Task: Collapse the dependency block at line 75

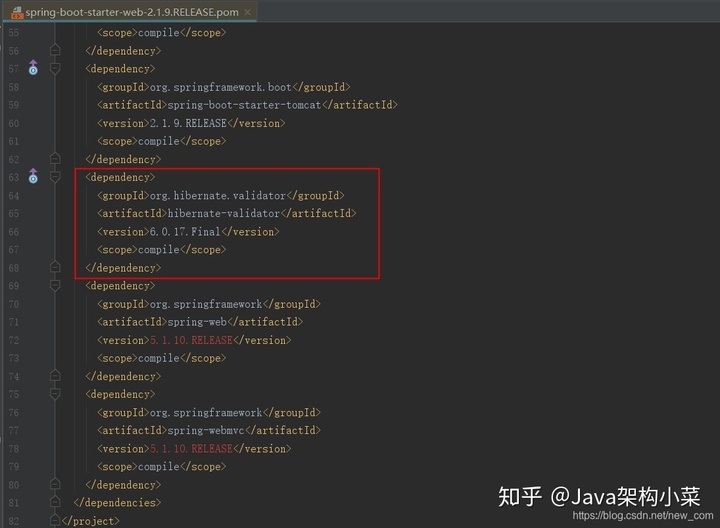Action: [55, 394]
